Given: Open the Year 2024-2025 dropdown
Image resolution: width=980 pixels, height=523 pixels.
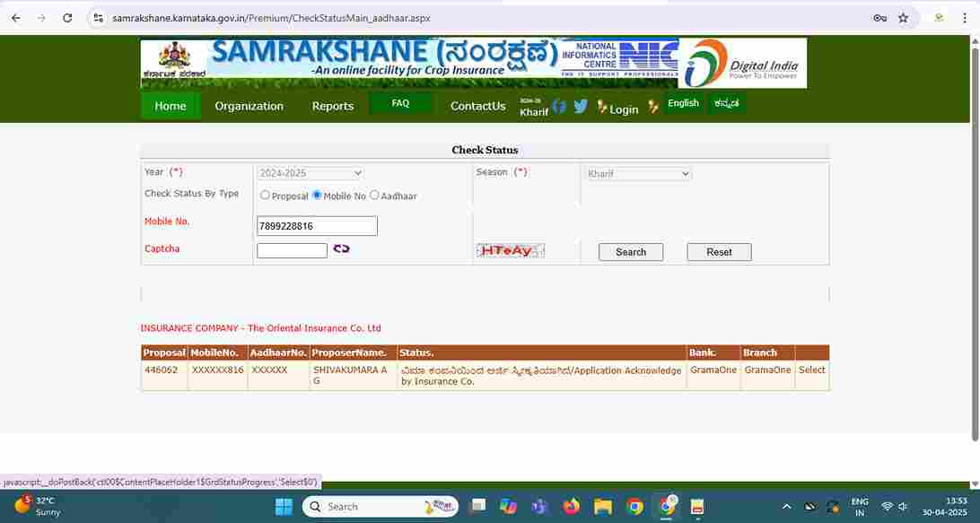Looking at the screenshot, I should coord(311,173).
